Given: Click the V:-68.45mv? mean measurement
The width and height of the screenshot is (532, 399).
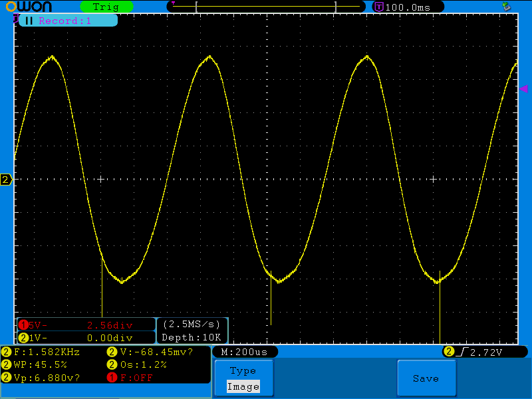Looking at the screenshot, I should point(150,352).
